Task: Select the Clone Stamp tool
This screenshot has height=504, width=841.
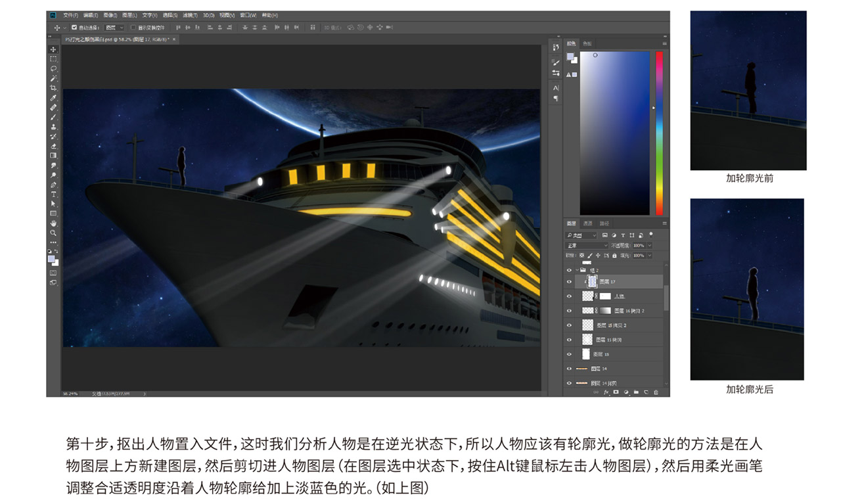Action: tap(53, 126)
